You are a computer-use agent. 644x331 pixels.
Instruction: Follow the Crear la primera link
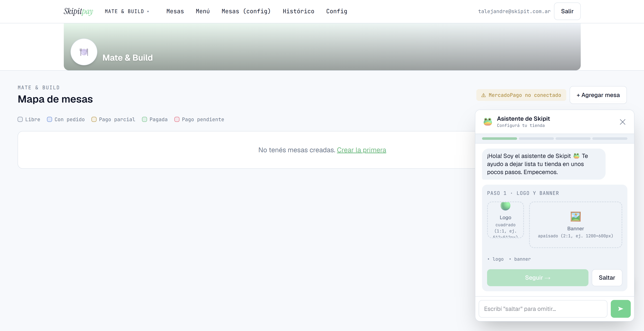tap(361, 150)
